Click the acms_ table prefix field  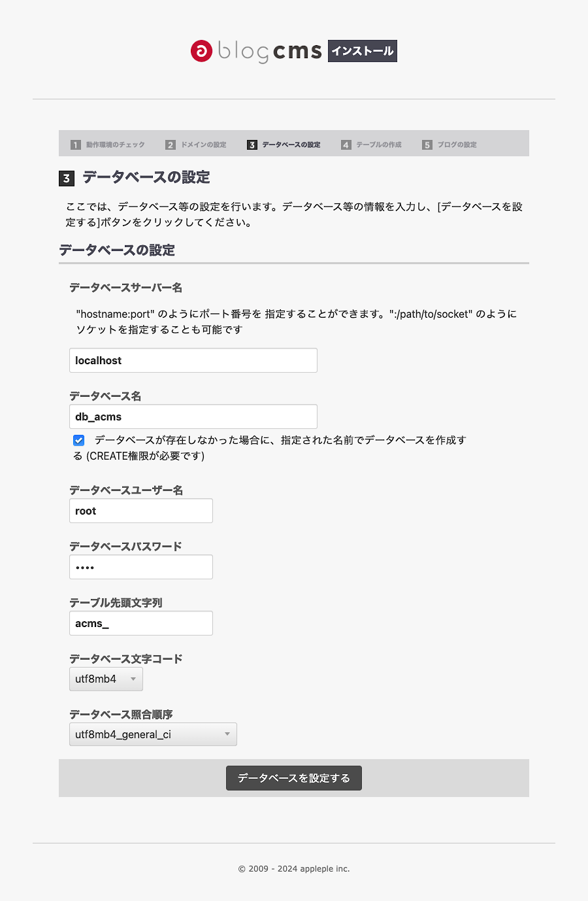[141, 623]
